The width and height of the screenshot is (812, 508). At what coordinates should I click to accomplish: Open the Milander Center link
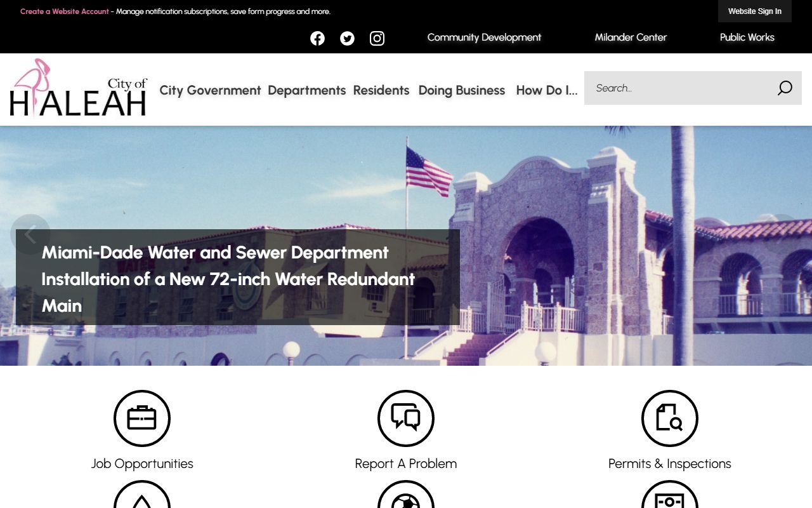(631, 37)
